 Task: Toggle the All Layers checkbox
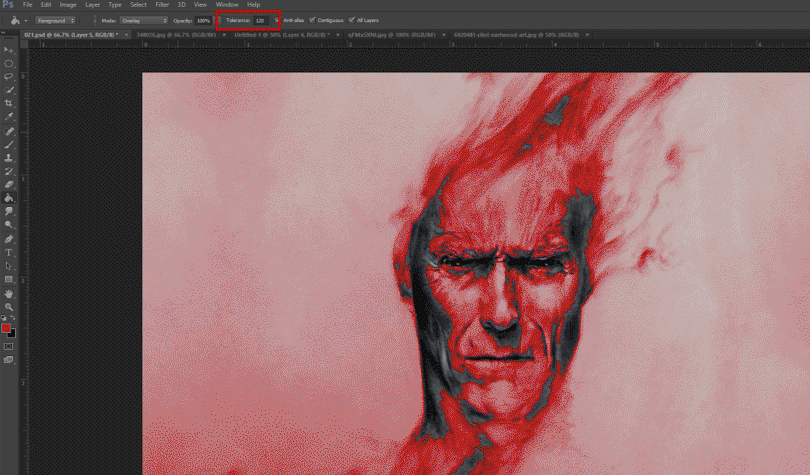coord(351,20)
